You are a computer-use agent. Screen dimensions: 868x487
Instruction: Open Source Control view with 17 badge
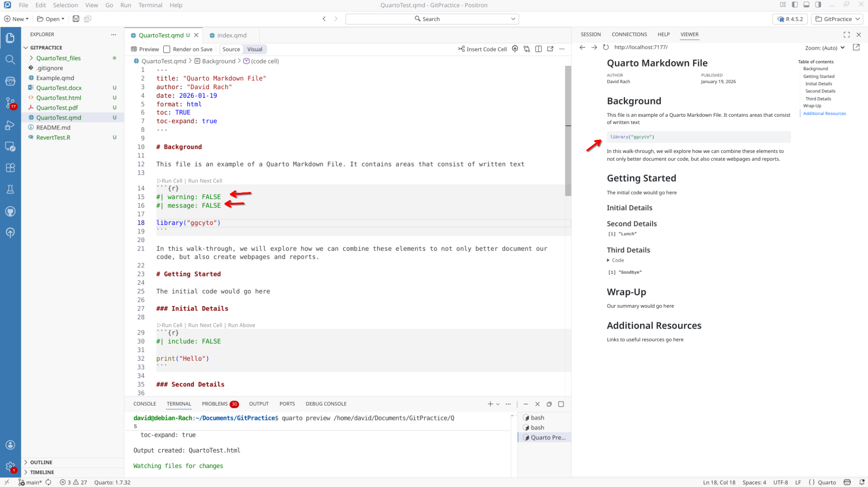[x=10, y=103]
